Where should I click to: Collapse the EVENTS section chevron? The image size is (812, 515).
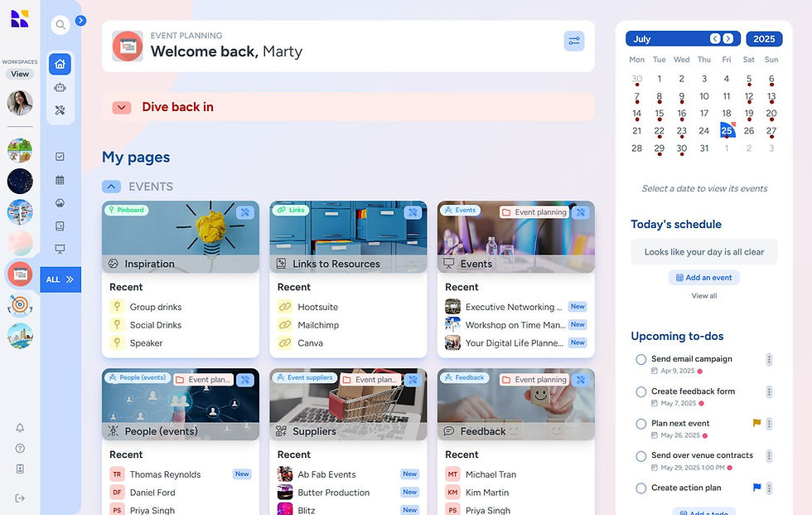[111, 187]
